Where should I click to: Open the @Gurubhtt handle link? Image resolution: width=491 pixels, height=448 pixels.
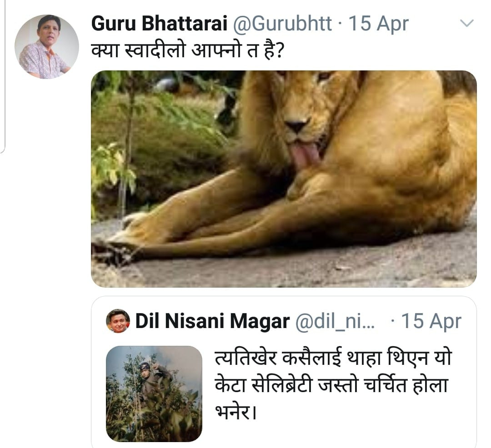282,24
